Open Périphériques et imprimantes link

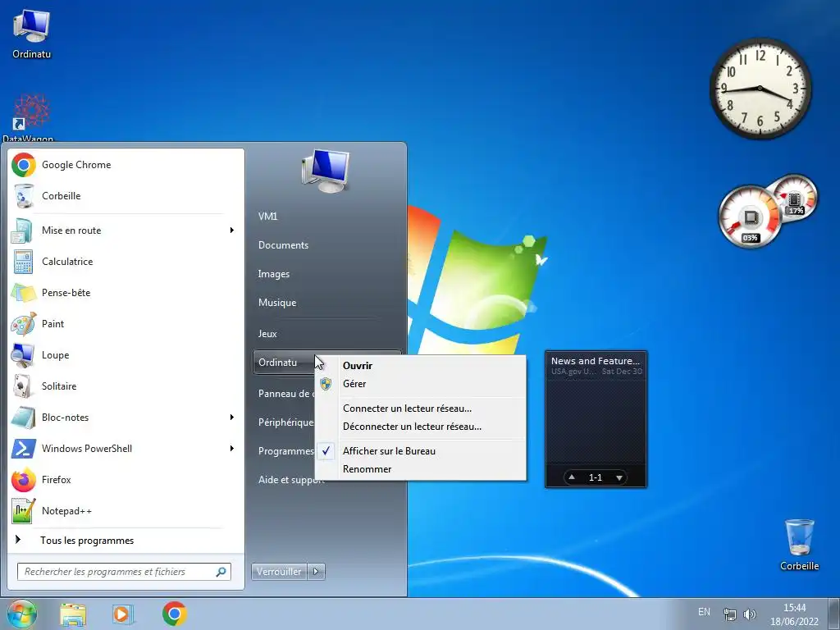(x=286, y=422)
